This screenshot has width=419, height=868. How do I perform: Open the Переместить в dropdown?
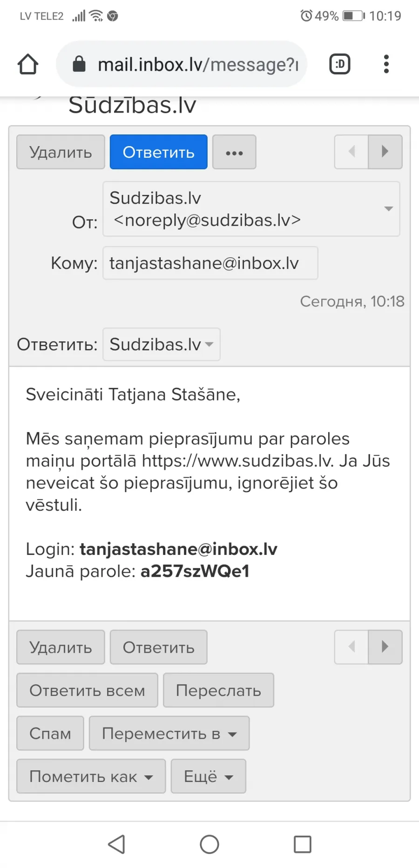coord(169,734)
